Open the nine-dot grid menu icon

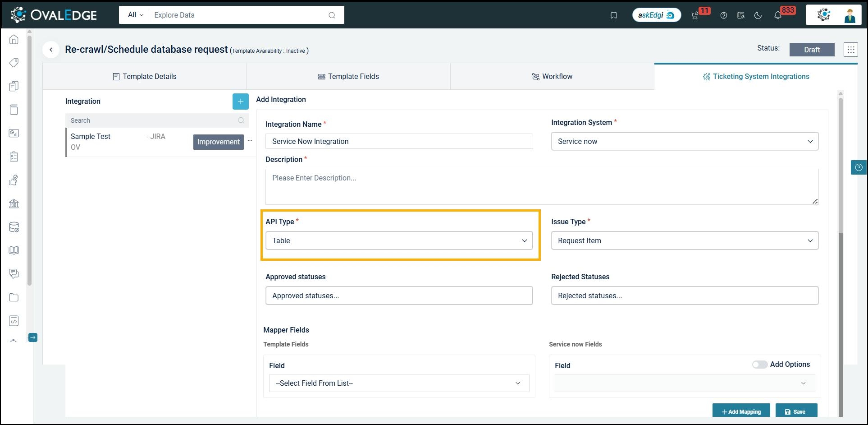click(x=850, y=50)
